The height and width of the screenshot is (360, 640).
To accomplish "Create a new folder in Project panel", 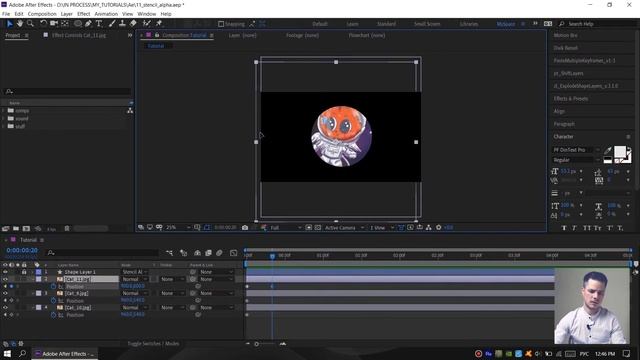I will [x=16, y=229].
